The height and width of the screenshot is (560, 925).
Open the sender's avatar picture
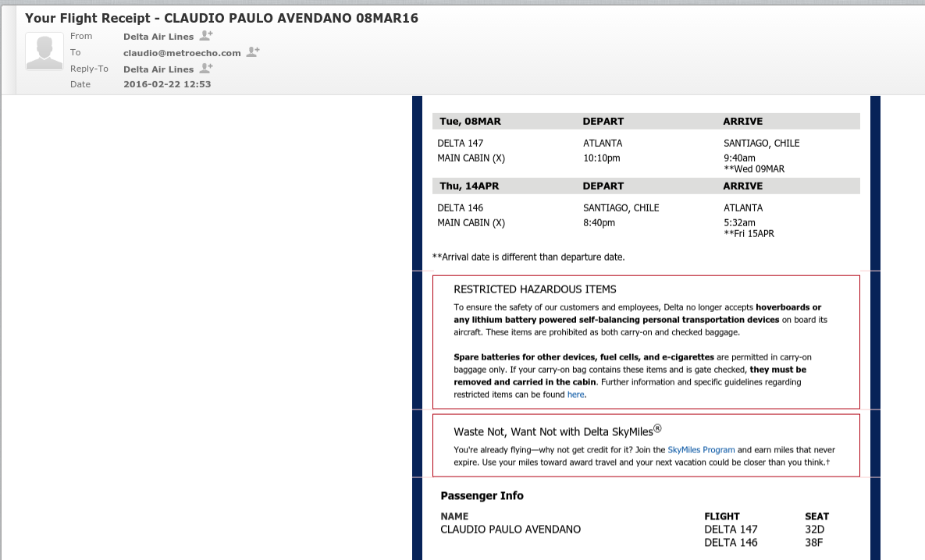pyautogui.click(x=44, y=52)
